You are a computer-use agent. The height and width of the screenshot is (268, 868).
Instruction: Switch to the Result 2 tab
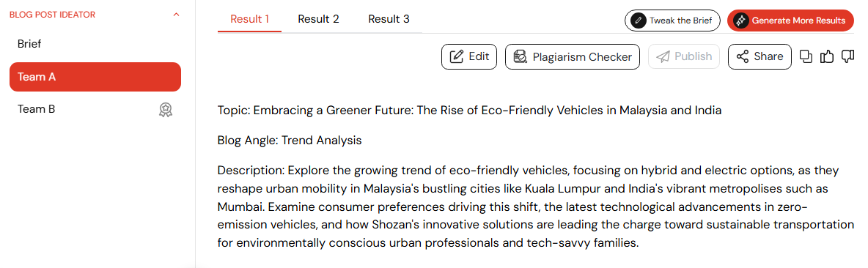pos(318,19)
